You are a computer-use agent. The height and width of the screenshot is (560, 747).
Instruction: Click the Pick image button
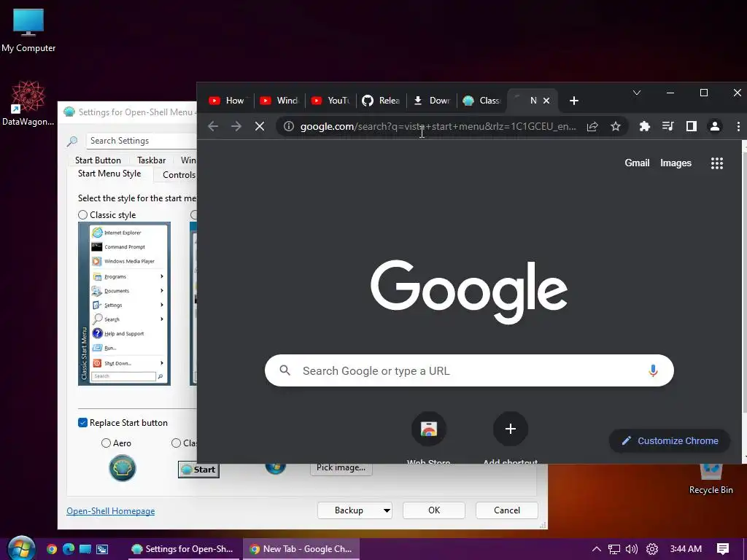(341, 468)
